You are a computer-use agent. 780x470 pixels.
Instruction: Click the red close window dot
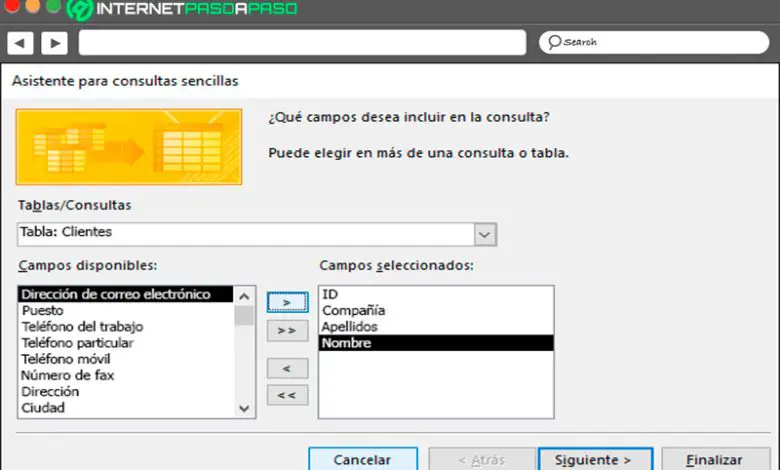11,6
